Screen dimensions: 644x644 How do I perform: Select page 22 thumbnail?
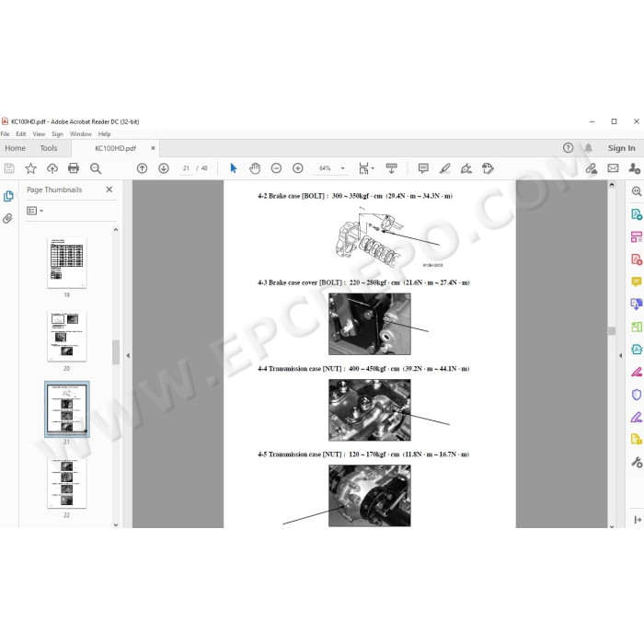[x=67, y=483]
